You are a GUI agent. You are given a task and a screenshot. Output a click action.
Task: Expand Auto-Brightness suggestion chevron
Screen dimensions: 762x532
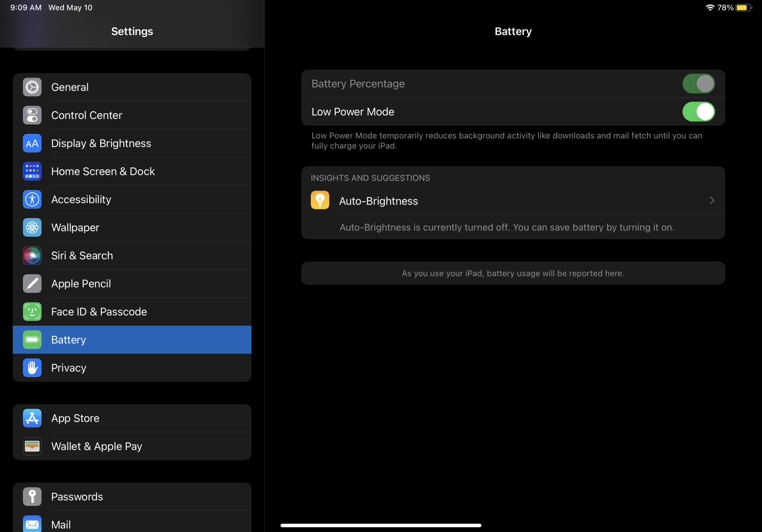(712, 200)
